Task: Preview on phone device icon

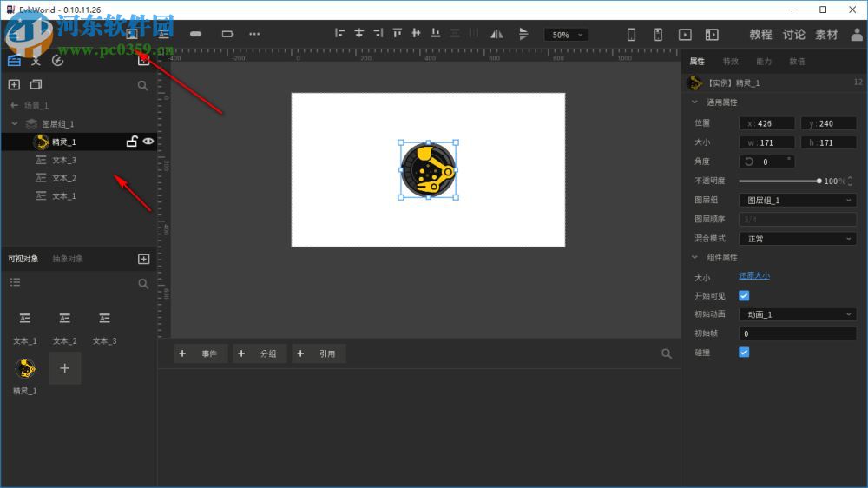Action: 631,35
